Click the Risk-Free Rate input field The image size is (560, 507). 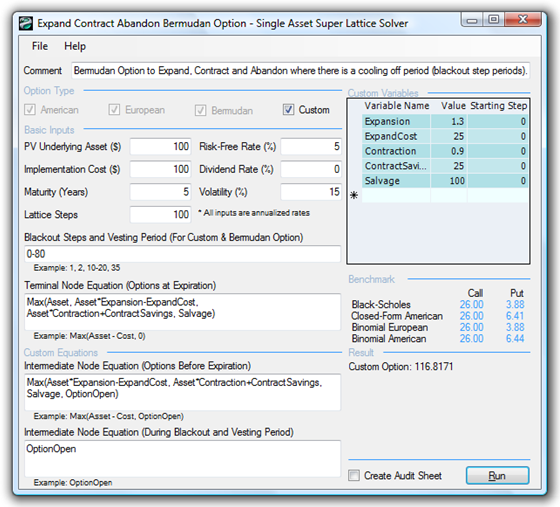311,147
